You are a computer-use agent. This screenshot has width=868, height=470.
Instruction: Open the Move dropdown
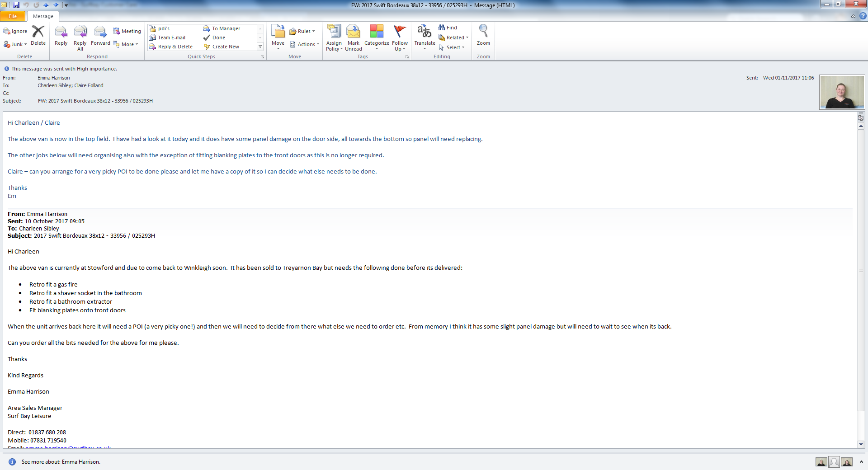[x=278, y=38]
